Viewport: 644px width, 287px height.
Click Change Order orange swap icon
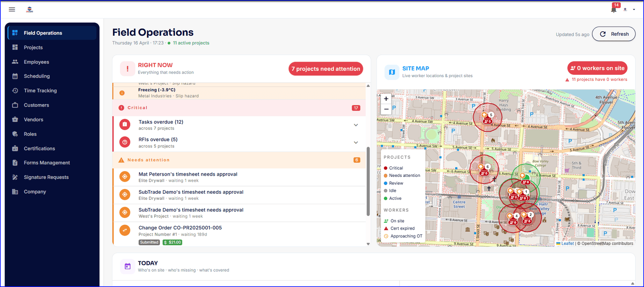pos(125,230)
